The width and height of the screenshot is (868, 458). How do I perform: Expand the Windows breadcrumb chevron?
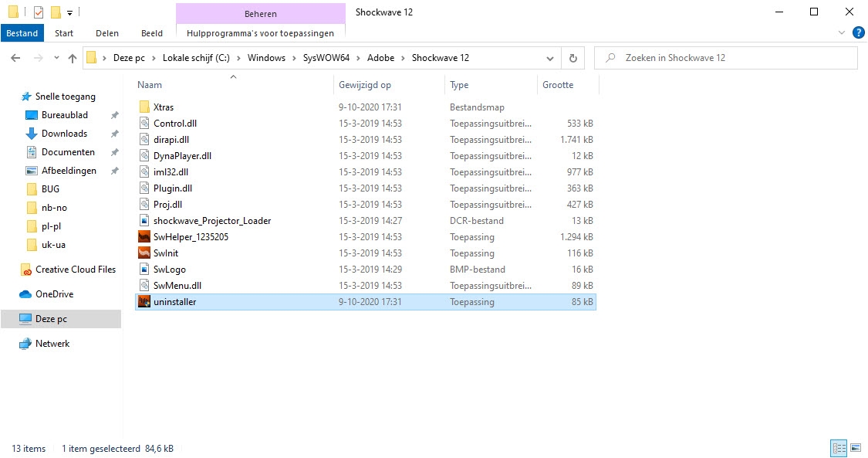(295, 58)
